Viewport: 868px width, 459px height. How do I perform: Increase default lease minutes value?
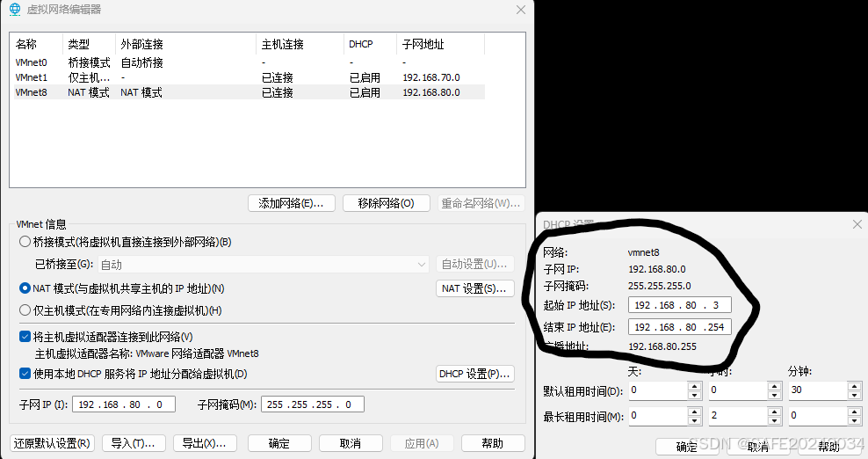point(855,386)
